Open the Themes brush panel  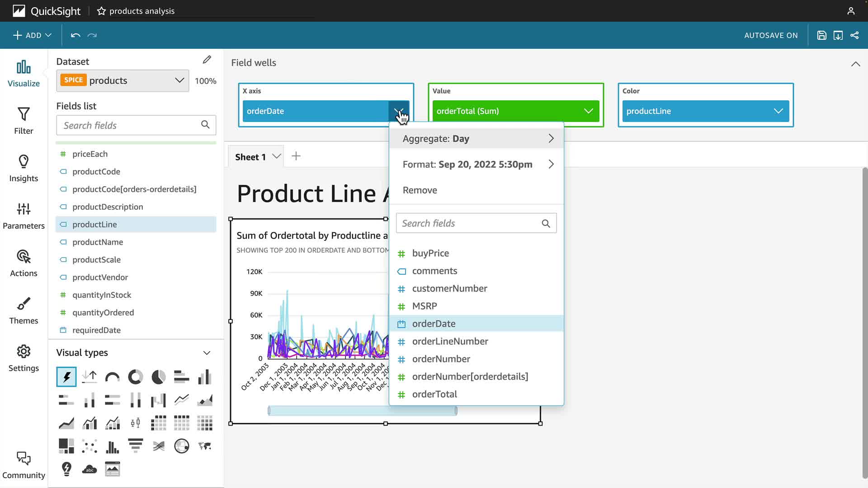point(24,310)
